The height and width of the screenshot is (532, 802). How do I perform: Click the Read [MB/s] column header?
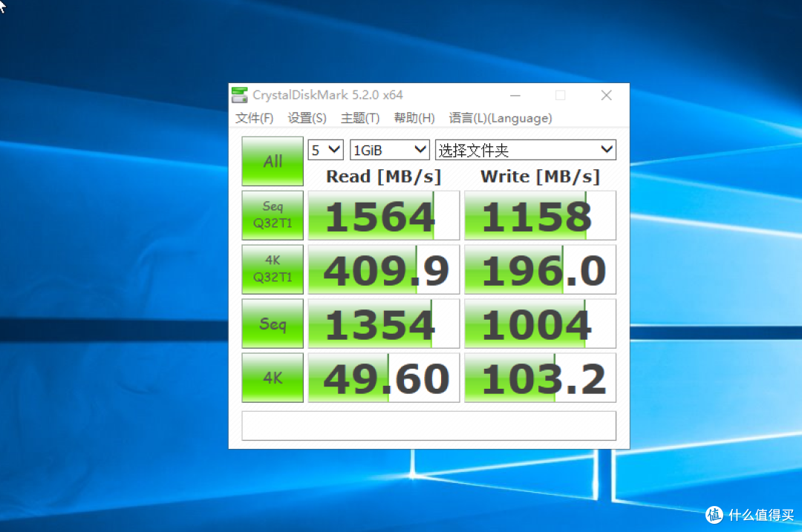[x=384, y=177]
